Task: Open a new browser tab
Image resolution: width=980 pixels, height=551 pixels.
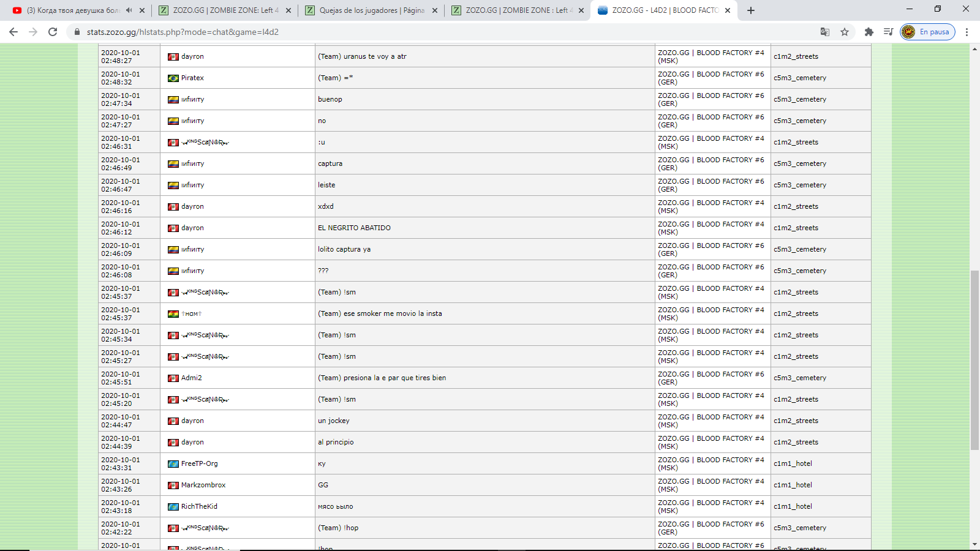Action: (x=751, y=10)
